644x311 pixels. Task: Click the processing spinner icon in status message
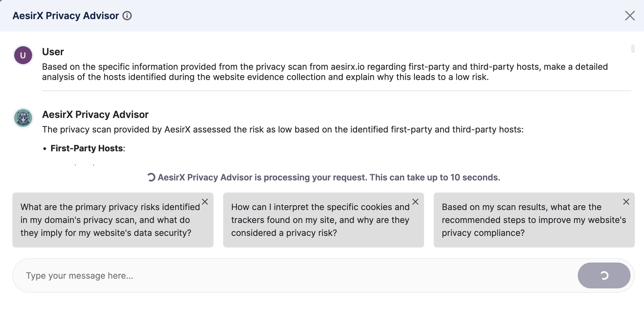[x=151, y=177]
